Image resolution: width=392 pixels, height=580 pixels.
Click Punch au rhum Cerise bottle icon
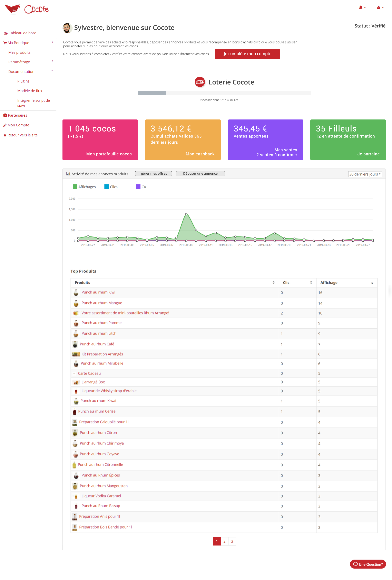74,412
